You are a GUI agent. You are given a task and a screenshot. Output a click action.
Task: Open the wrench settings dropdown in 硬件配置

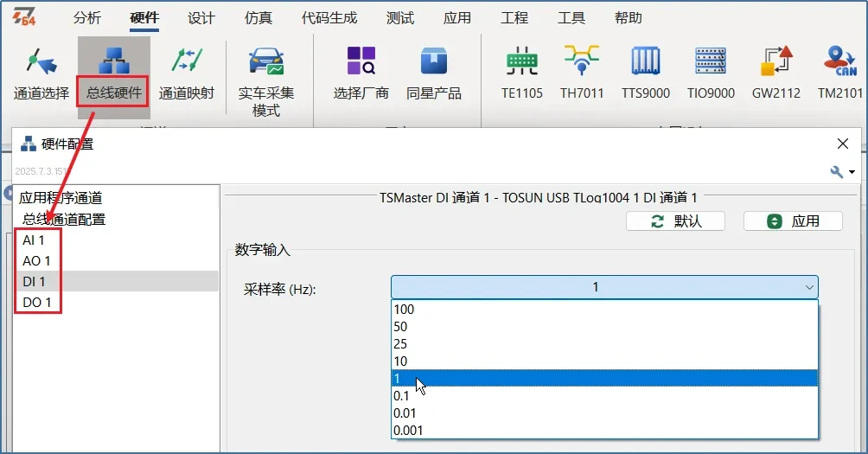coord(843,171)
